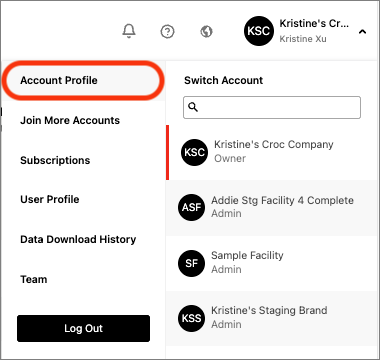This screenshot has height=360, width=380.
Task: Collapse the account menu with the chevron
Action: coord(362,32)
